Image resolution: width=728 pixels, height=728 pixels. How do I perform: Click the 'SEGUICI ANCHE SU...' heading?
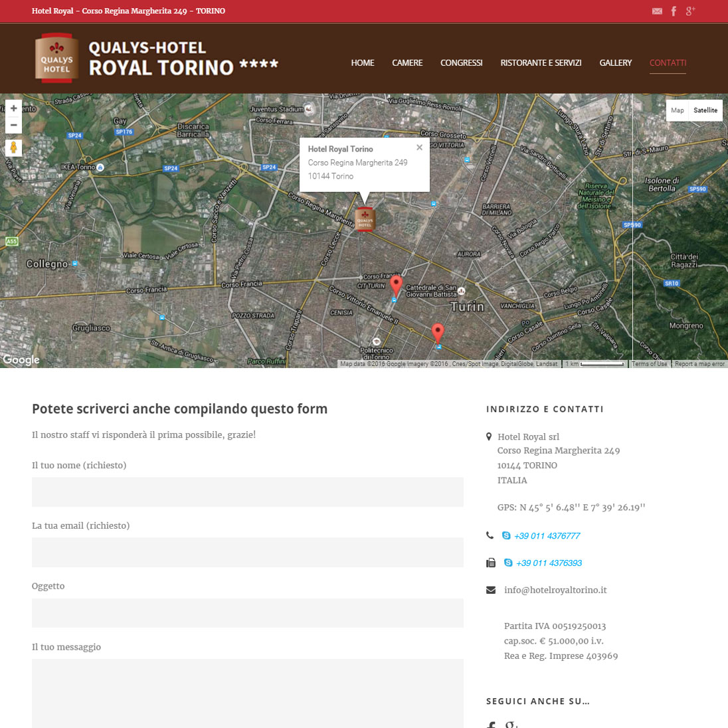coord(537,701)
